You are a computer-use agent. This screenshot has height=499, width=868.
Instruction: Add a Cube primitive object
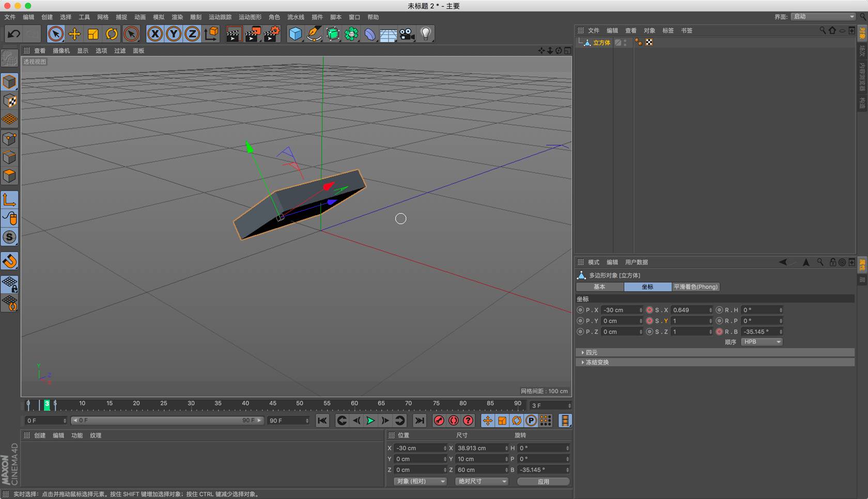pyautogui.click(x=295, y=34)
